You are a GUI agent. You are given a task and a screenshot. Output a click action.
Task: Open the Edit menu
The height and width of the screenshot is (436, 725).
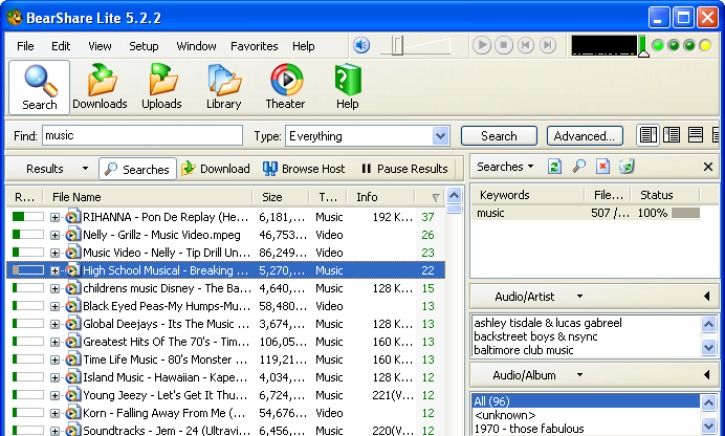pyautogui.click(x=61, y=46)
